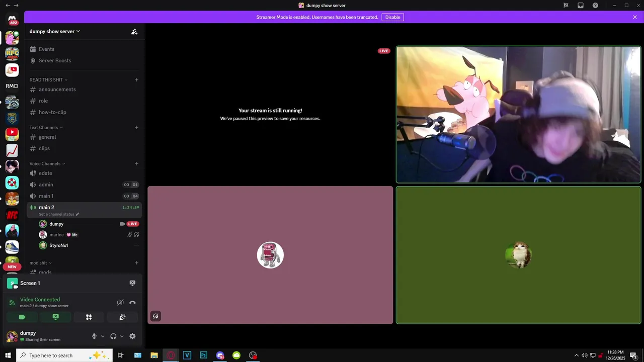Open output device options arrow beside headphones
Viewport: 644px width, 362px height.
(122, 336)
